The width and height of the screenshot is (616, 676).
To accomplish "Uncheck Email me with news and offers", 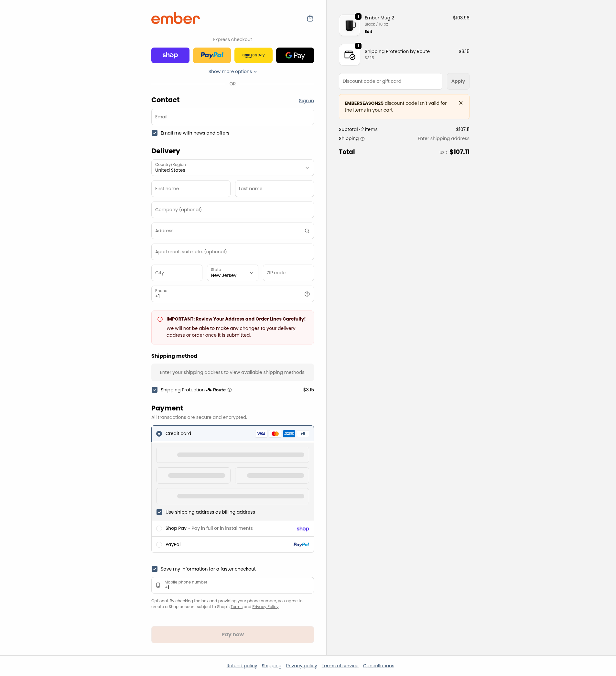I will [155, 133].
